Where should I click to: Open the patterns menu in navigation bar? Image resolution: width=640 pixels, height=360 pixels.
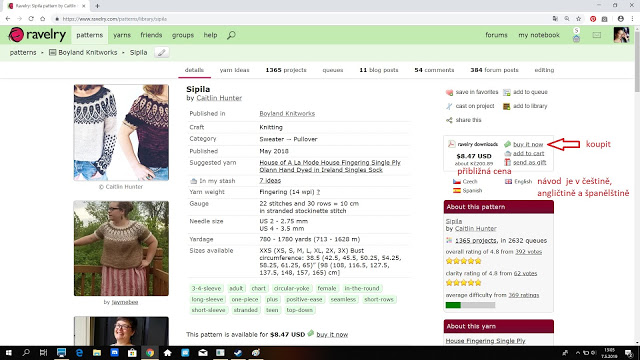(89, 35)
